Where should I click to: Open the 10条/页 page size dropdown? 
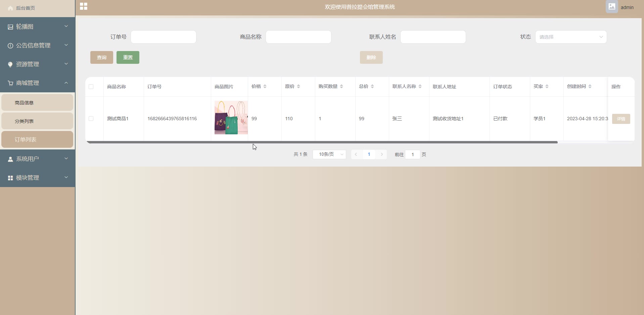pos(329,154)
